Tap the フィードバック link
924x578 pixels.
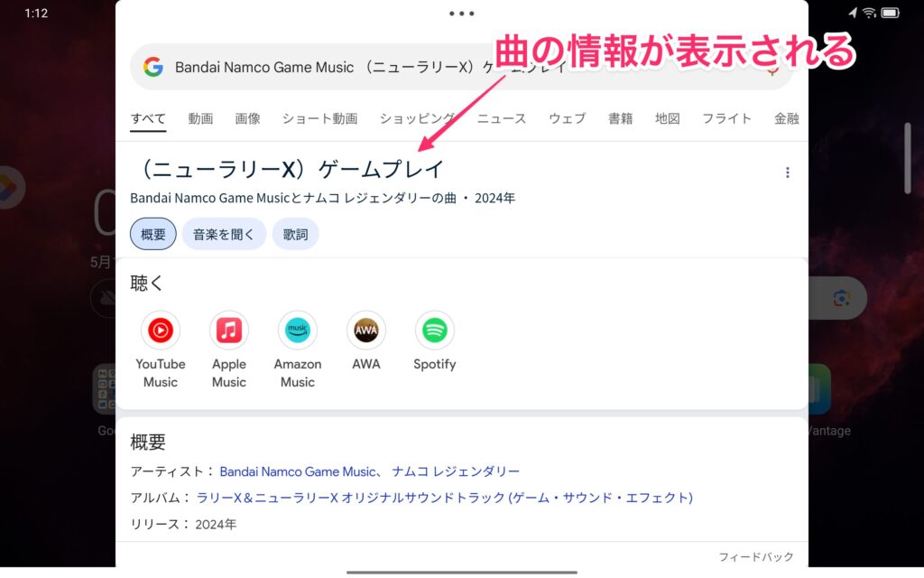click(x=756, y=556)
